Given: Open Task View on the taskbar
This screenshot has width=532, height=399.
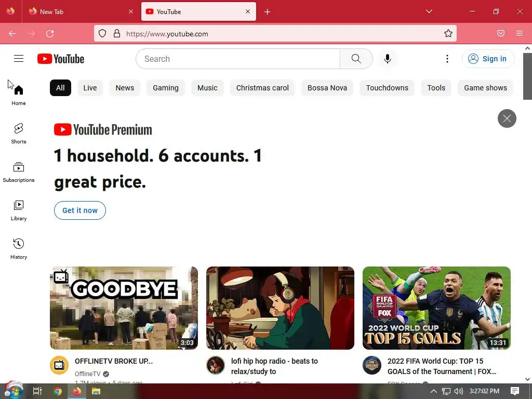Looking at the screenshot, I should click(x=37, y=391).
